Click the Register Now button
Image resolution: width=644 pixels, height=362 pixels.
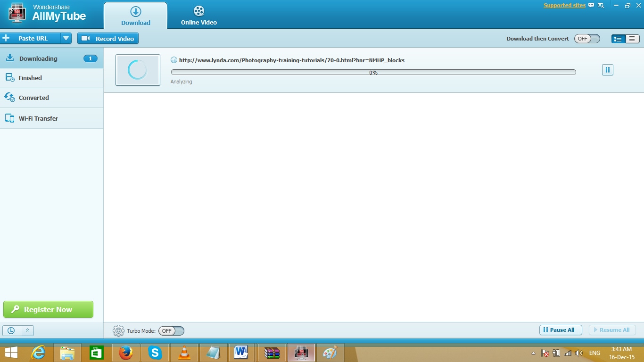(x=48, y=309)
